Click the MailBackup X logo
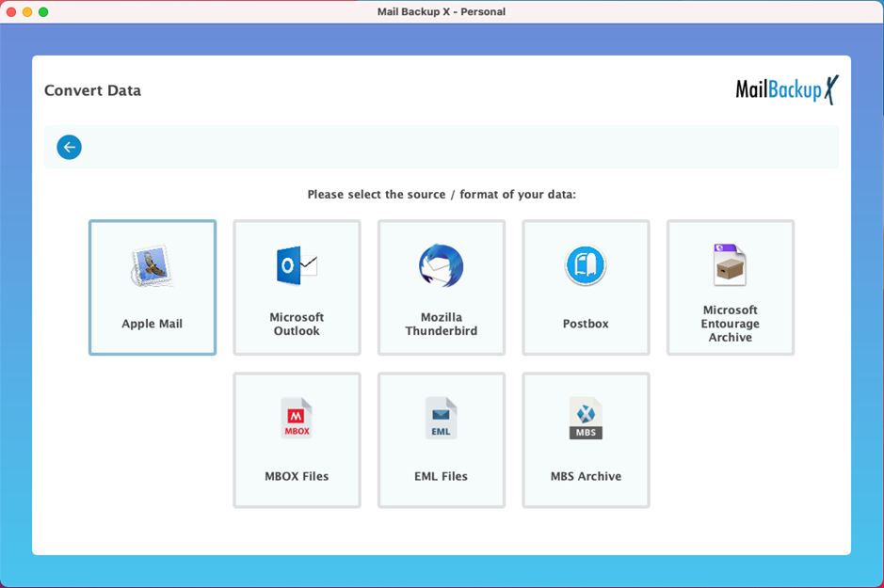Screen dimensions: 884x588 [787, 89]
